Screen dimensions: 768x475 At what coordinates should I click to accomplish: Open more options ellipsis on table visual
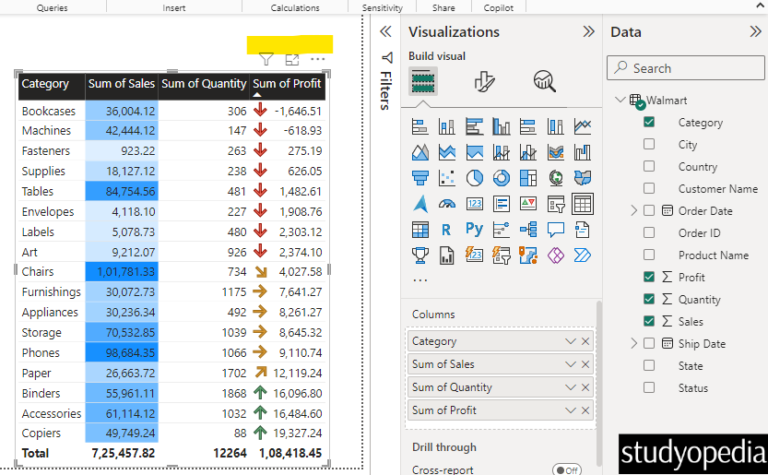click(x=317, y=59)
